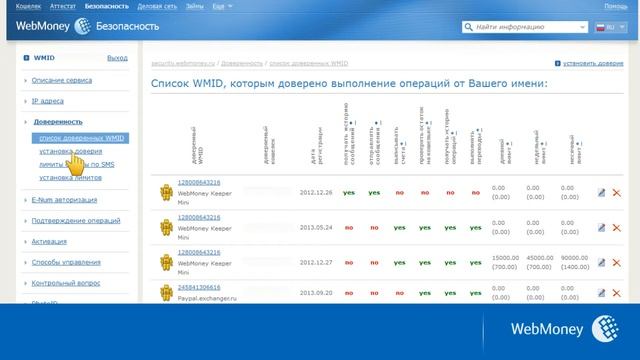Viewport: 640px width, 360px height.
Task: Expand the arrow beside 'E-Num авторизация'
Action: [x=25, y=200]
